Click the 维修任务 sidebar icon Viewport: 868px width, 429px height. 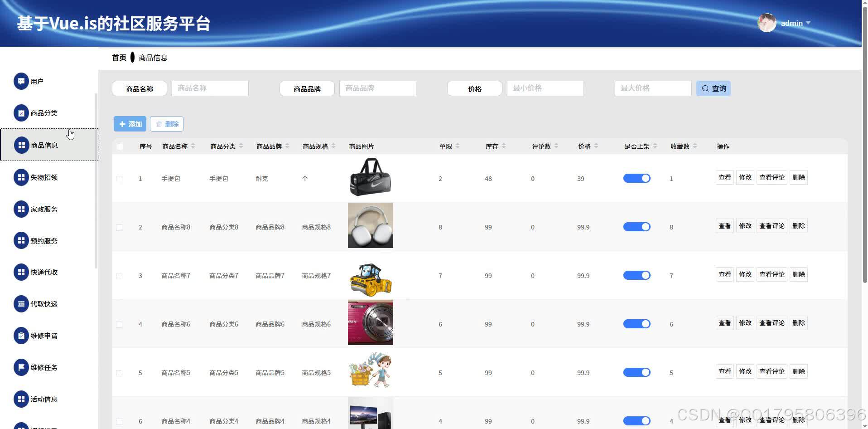pyautogui.click(x=21, y=367)
